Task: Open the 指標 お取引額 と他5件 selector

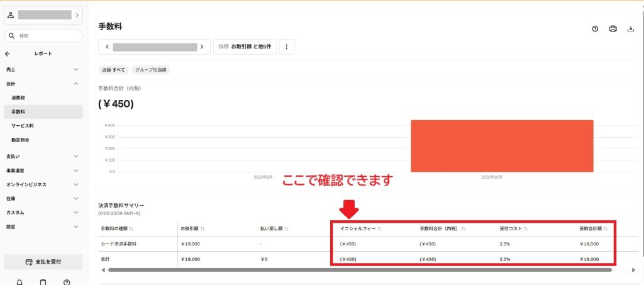Action: pos(245,47)
